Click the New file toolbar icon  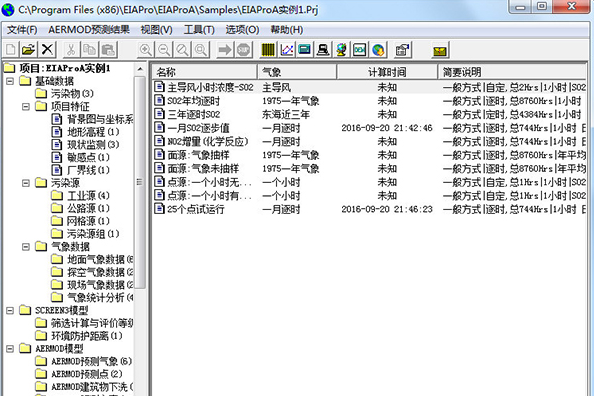11,50
